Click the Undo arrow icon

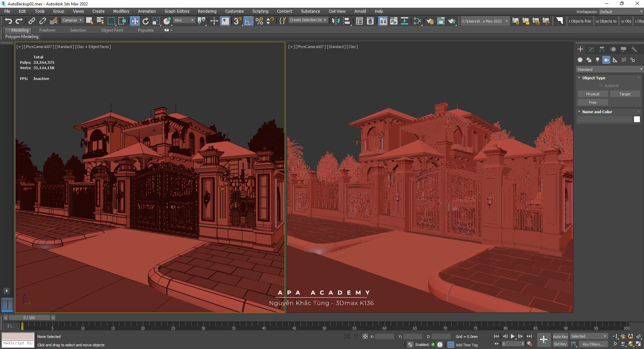click(8, 21)
